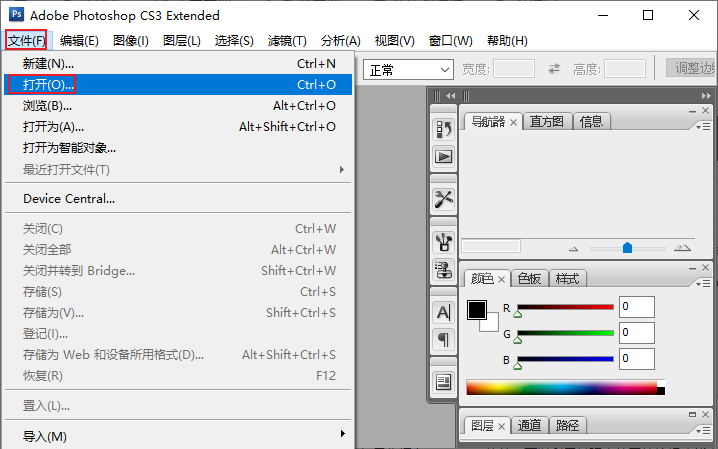Viewport: 718px width, 449px height.
Task: Open the Character panel icon
Action: [x=444, y=313]
